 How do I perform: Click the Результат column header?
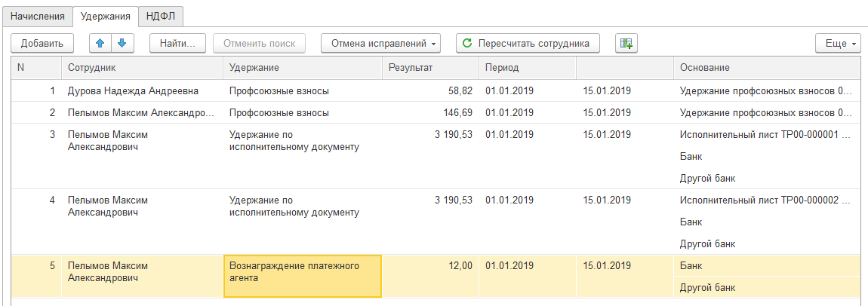[x=430, y=68]
